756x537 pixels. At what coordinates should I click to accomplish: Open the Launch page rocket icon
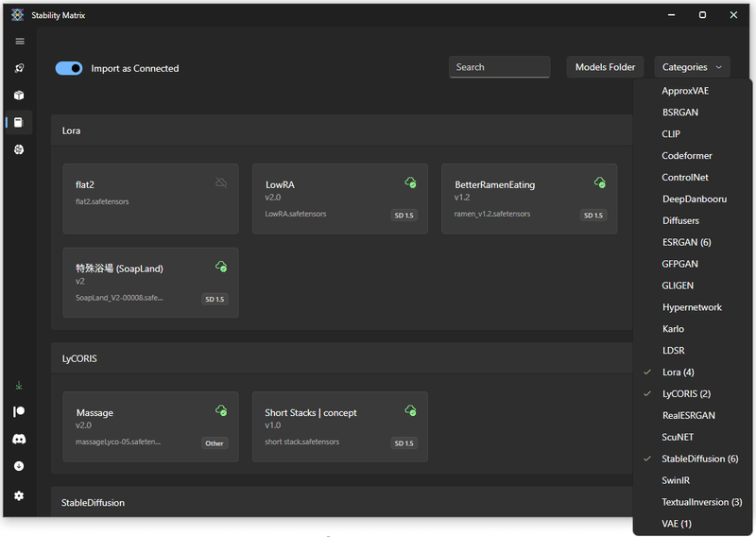pyautogui.click(x=19, y=68)
